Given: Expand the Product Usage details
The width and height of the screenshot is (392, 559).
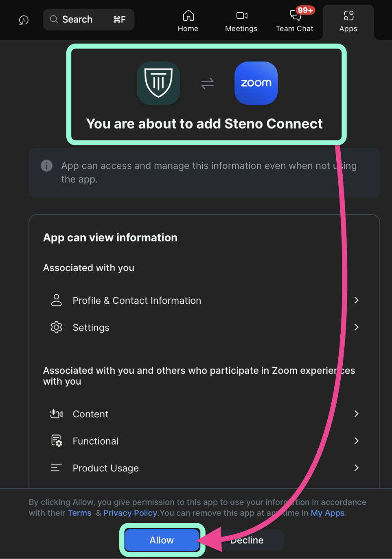Looking at the screenshot, I should pyautogui.click(x=356, y=468).
